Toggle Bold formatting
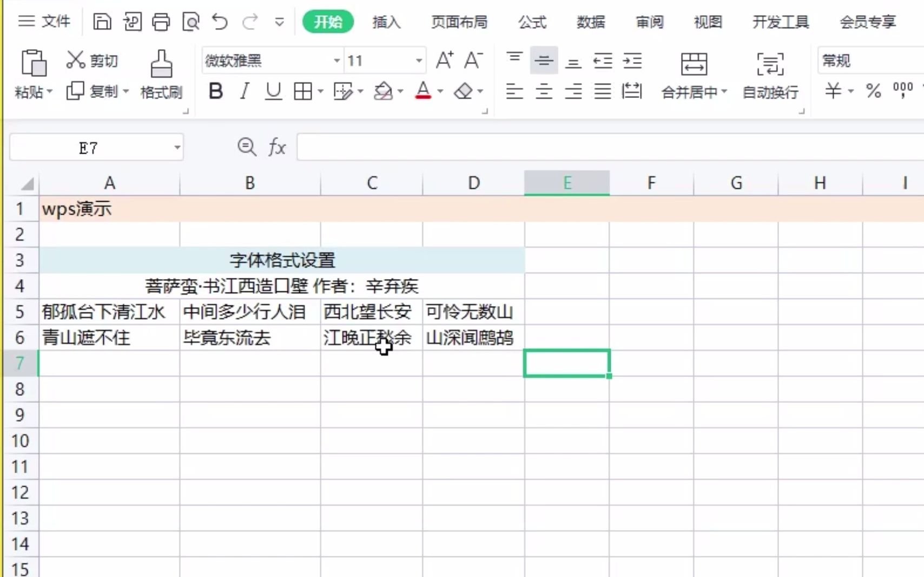Image resolution: width=924 pixels, height=577 pixels. point(216,91)
